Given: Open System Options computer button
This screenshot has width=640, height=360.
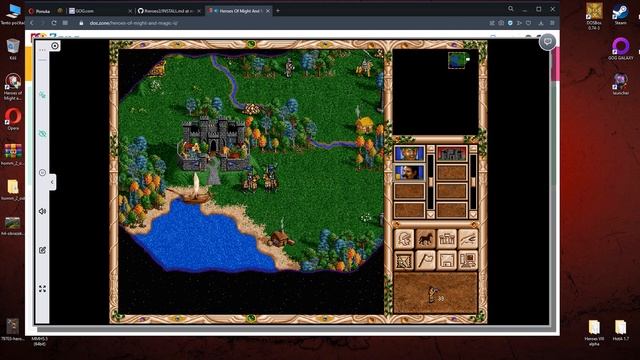Looking at the screenshot, I should pyautogui.click(x=468, y=260).
